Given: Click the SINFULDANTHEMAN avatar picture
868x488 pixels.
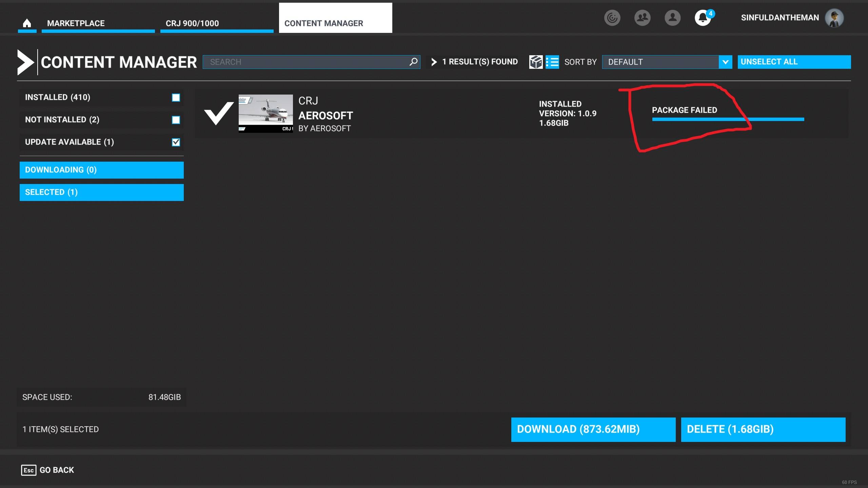Looking at the screenshot, I should [834, 18].
